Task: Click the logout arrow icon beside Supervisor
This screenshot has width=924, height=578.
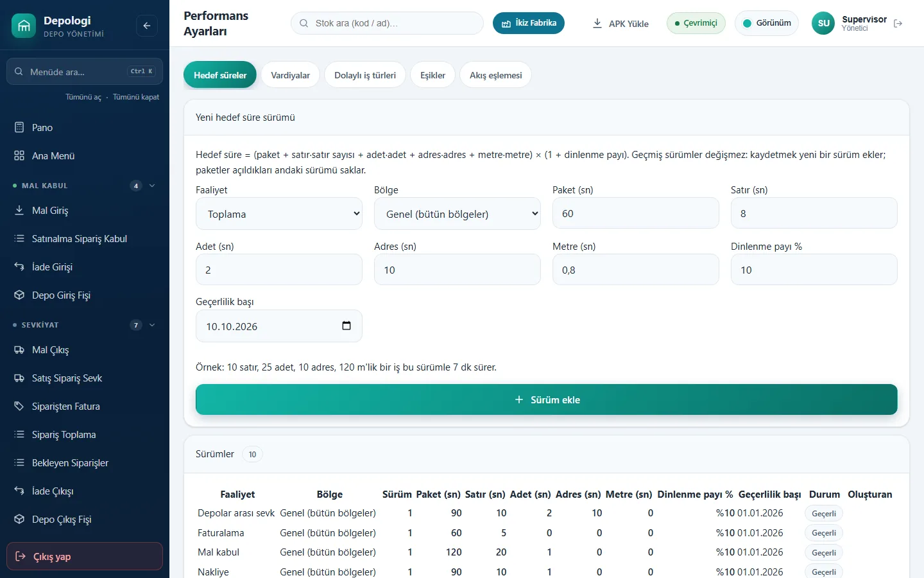Action: [x=898, y=23]
